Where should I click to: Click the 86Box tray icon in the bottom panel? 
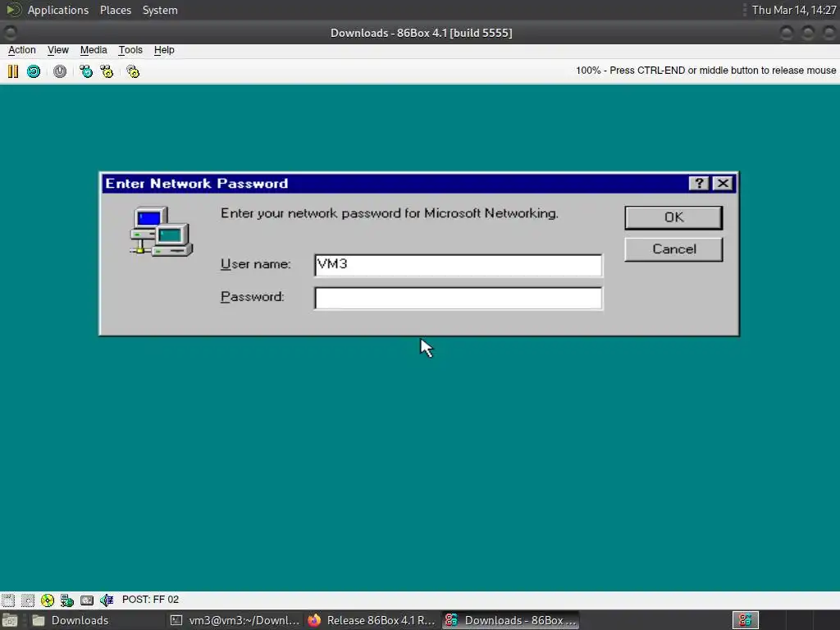(745, 620)
